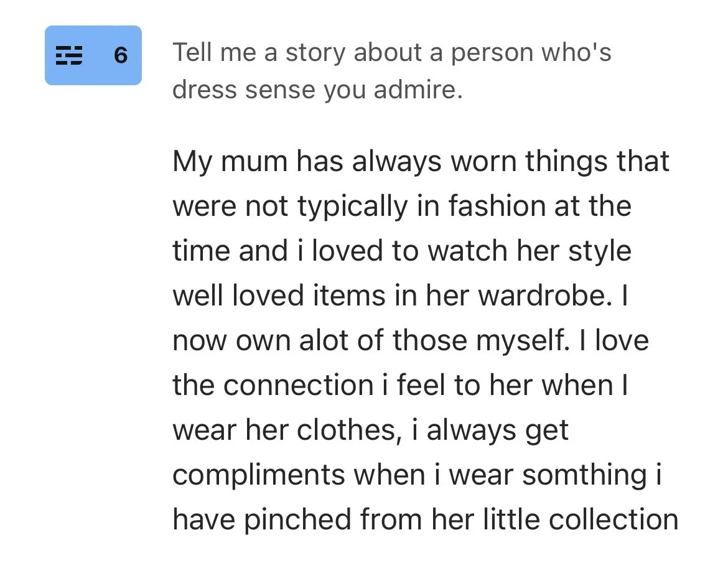728x563 pixels.
Task: Click the question line "dress sense you admire."
Action: coord(317,91)
